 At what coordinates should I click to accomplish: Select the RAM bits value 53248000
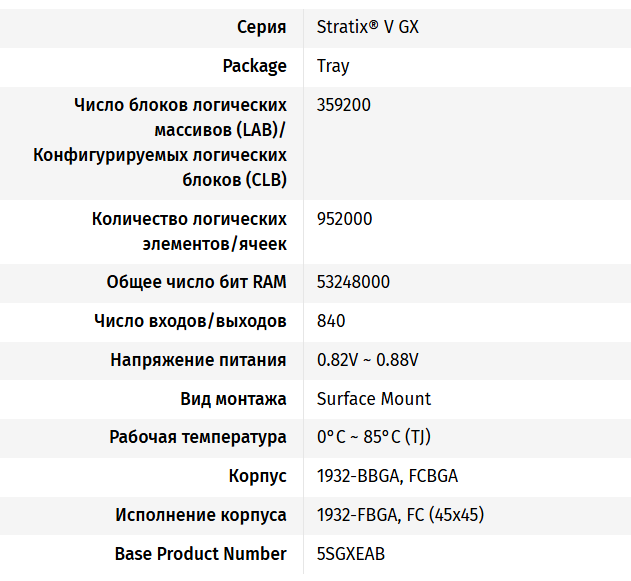353,282
